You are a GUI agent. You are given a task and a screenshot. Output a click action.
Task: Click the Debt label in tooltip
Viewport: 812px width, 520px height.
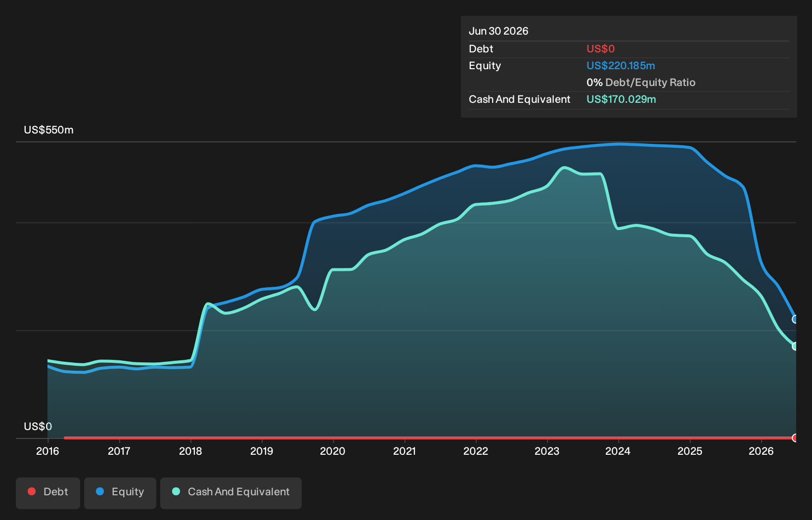tap(481, 49)
